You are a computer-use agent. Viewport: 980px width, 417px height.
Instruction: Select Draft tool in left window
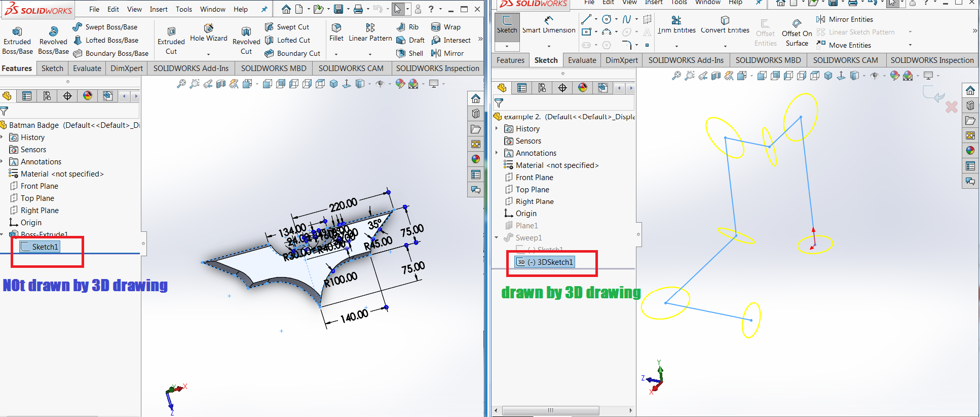(x=410, y=40)
